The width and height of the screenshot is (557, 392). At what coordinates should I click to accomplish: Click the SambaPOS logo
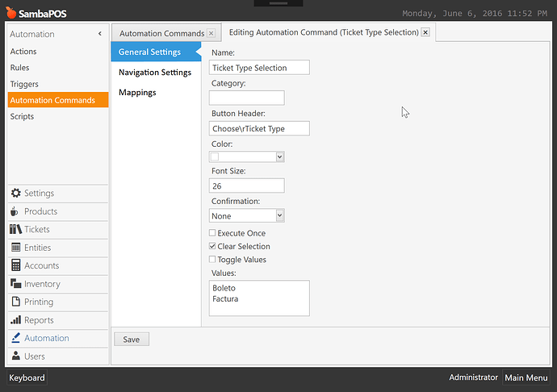(x=36, y=13)
